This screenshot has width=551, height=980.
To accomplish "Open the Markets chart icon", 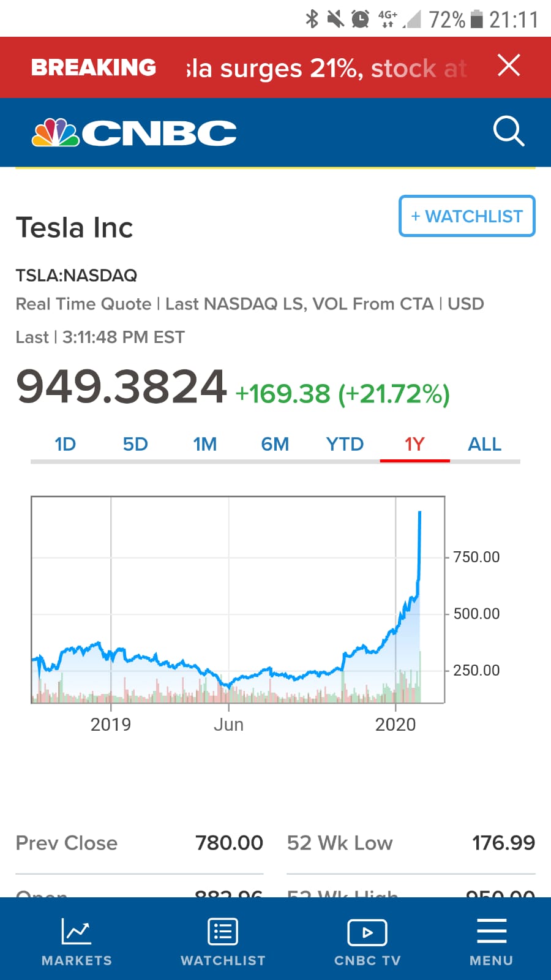I will point(77,932).
